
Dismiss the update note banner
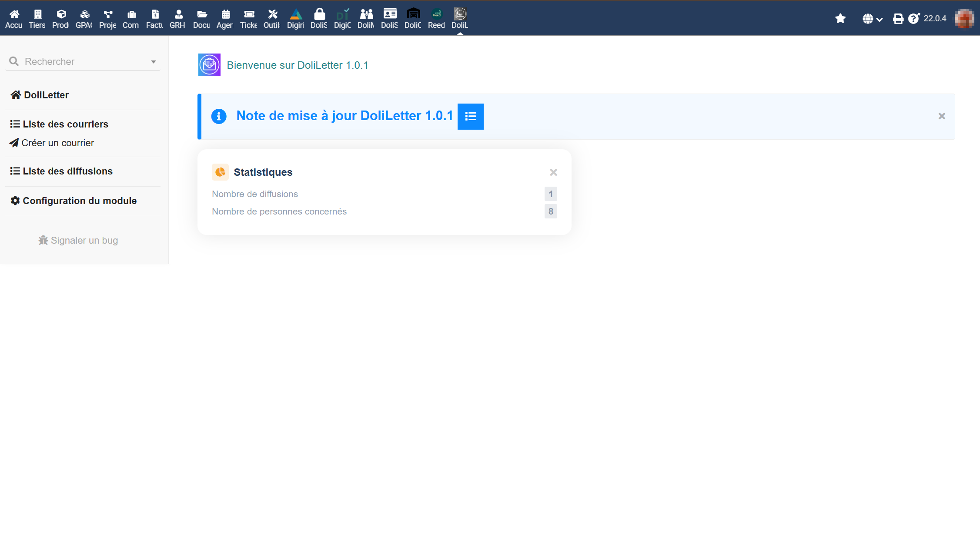tap(942, 116)
